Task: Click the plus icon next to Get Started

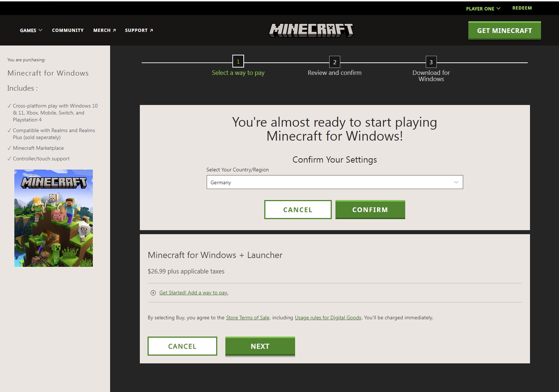Action: coord(153,293)
